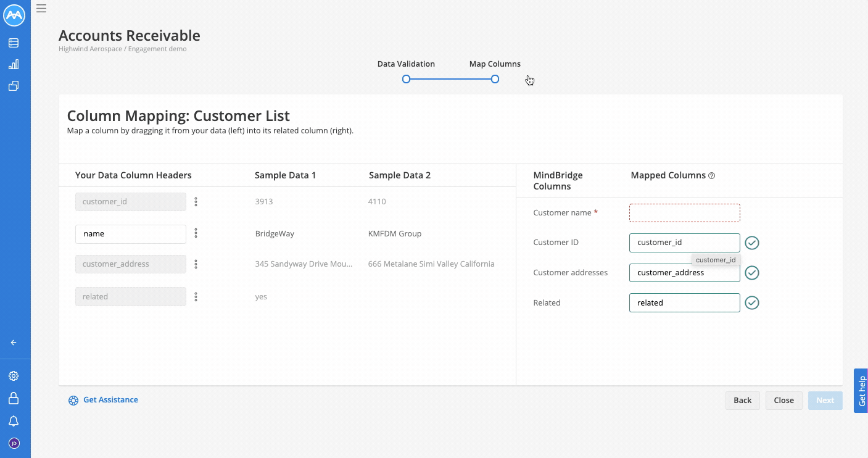The image size is (868, 458).
Task: Click the checkmark next to Customer addresses mapping
Action: [x=752, y=272]
